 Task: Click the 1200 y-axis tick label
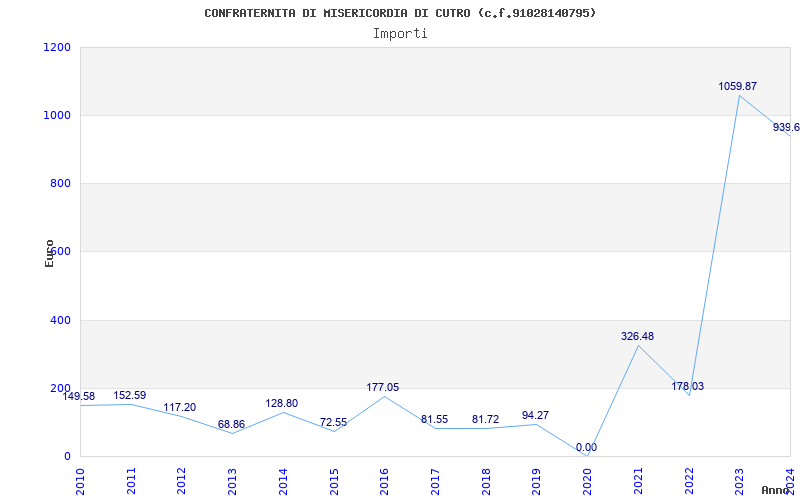57,47
